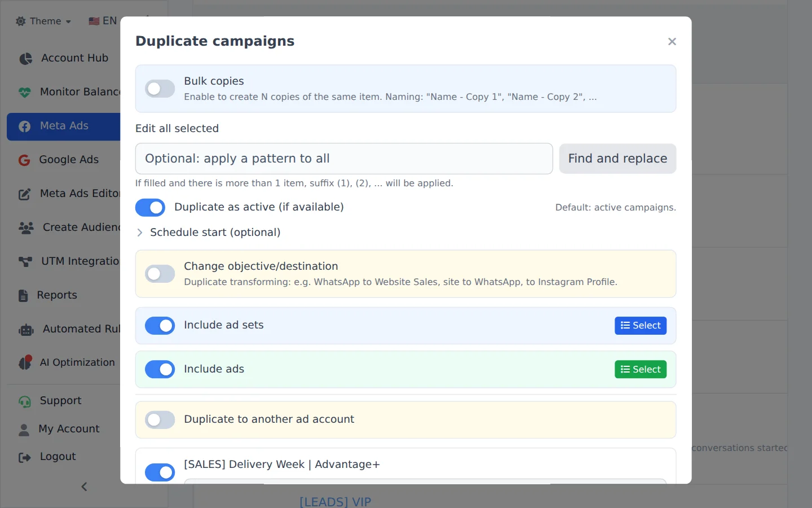Click the Google Ads G icon
Viewport: 812px width, 508px height.
coord(24,160)
